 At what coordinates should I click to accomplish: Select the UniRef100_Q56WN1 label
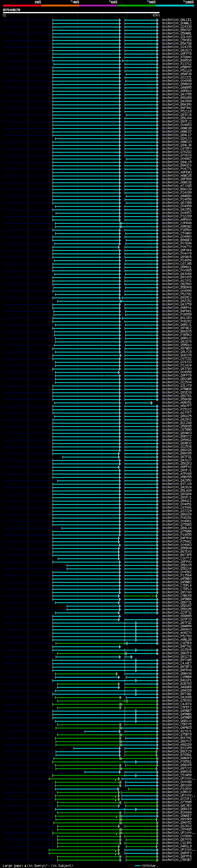177,33
